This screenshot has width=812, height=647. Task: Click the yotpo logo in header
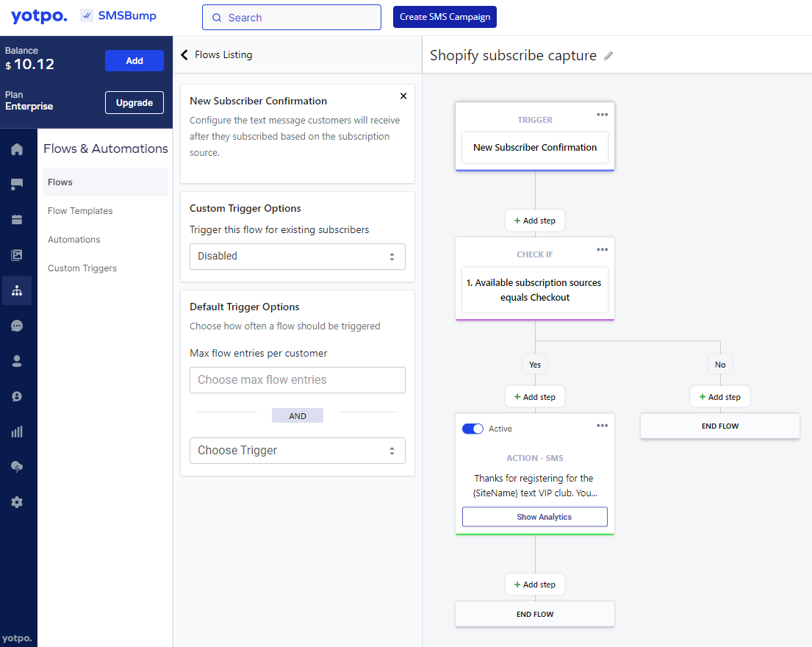[40, 16]
